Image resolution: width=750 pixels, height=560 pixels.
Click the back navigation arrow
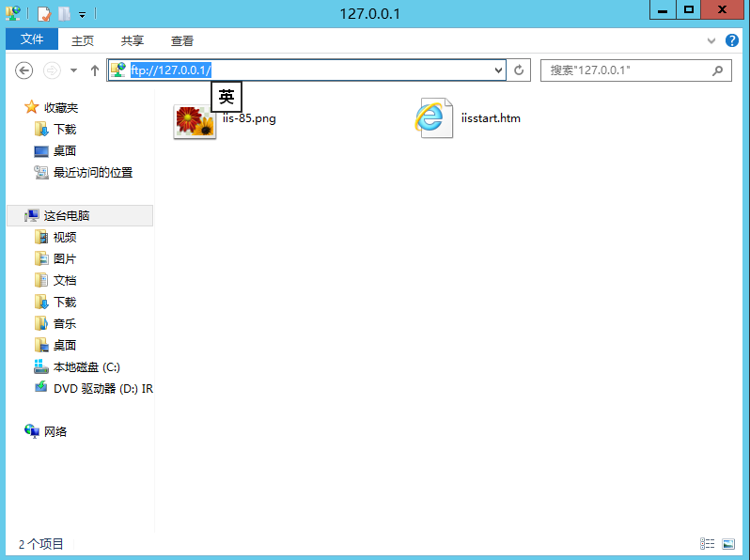coord(24,70)
